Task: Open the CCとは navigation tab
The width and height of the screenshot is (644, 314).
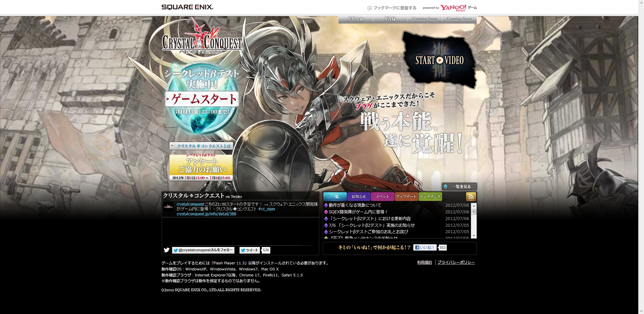Action: 356,19
